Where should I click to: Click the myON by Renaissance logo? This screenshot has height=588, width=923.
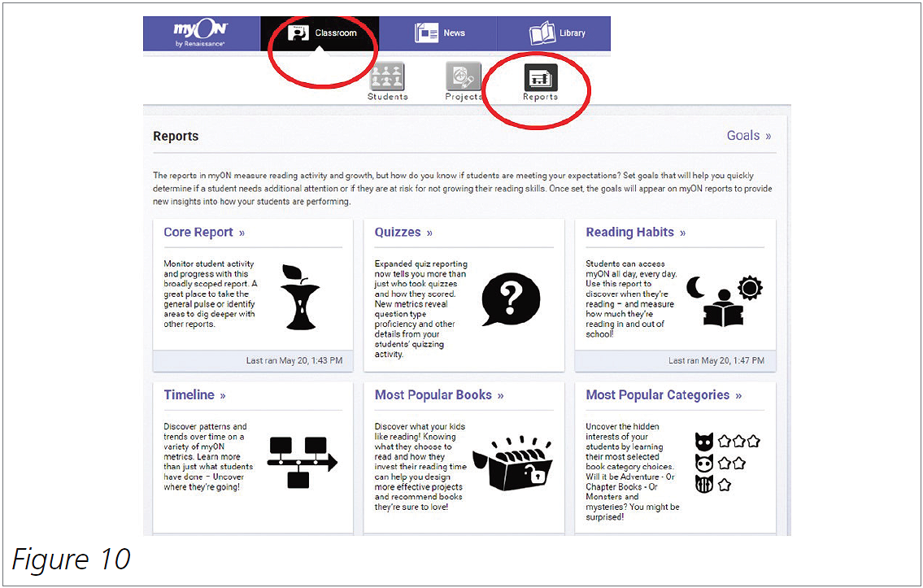point(200,33)
